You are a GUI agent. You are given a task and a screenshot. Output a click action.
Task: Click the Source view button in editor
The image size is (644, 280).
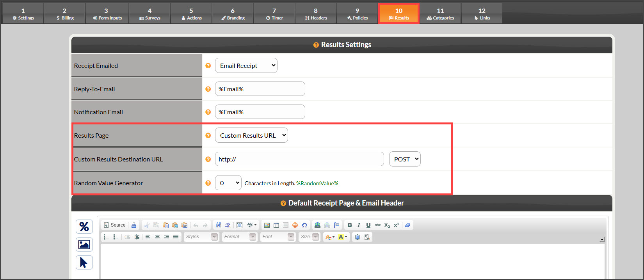(115, 225)
